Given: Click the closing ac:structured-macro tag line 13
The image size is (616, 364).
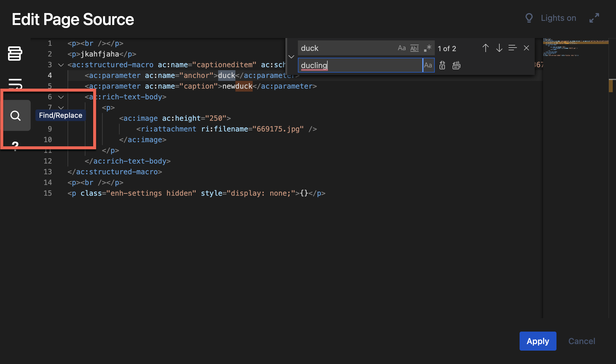Looking at the screenshot, I should tap(115, 172).
